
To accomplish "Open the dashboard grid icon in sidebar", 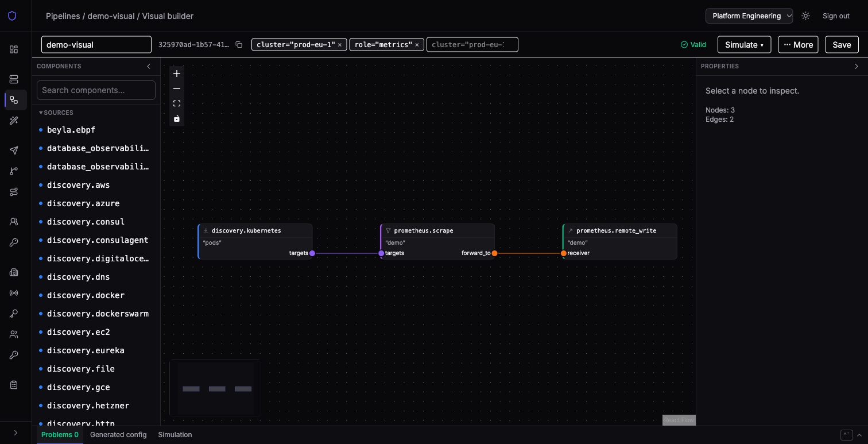I will 14,49.
